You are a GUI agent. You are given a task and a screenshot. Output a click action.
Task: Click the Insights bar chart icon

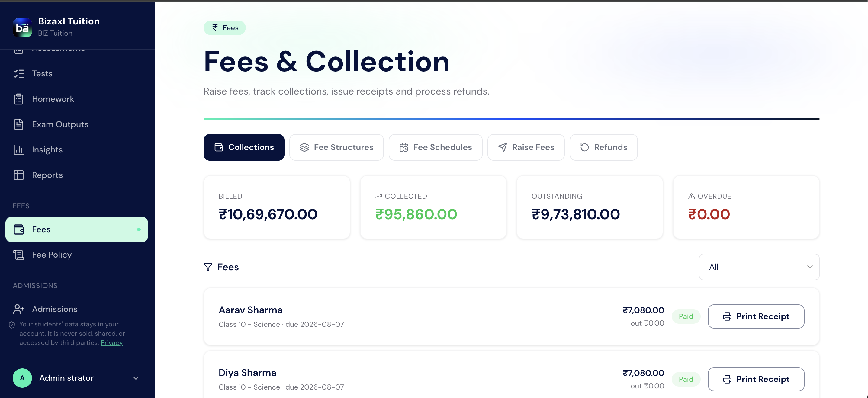pos(18,150)
